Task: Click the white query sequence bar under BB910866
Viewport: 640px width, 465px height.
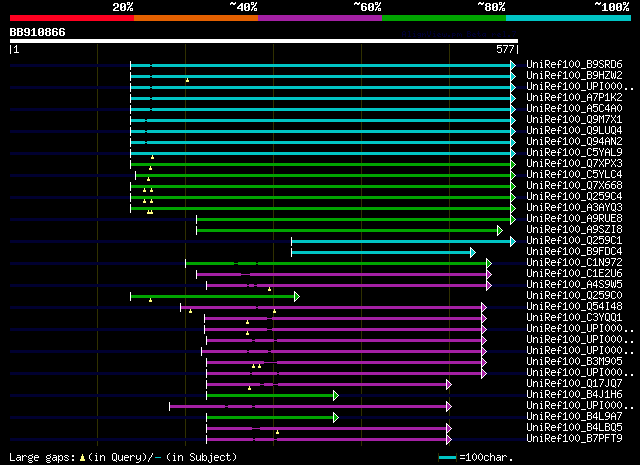Action: [264, 41]
